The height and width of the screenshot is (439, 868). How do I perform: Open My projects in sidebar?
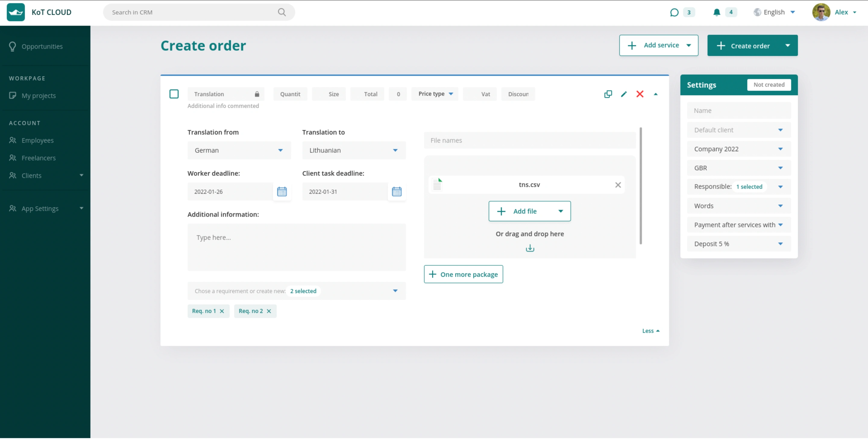click(38, 96)
